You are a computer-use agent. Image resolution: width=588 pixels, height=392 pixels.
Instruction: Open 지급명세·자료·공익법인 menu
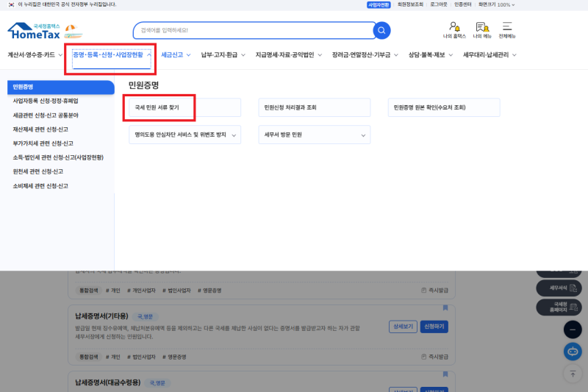click(x=288, y=54)
